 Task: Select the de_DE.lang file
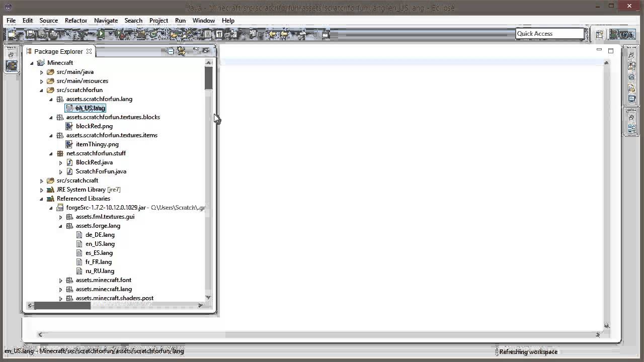100,235
